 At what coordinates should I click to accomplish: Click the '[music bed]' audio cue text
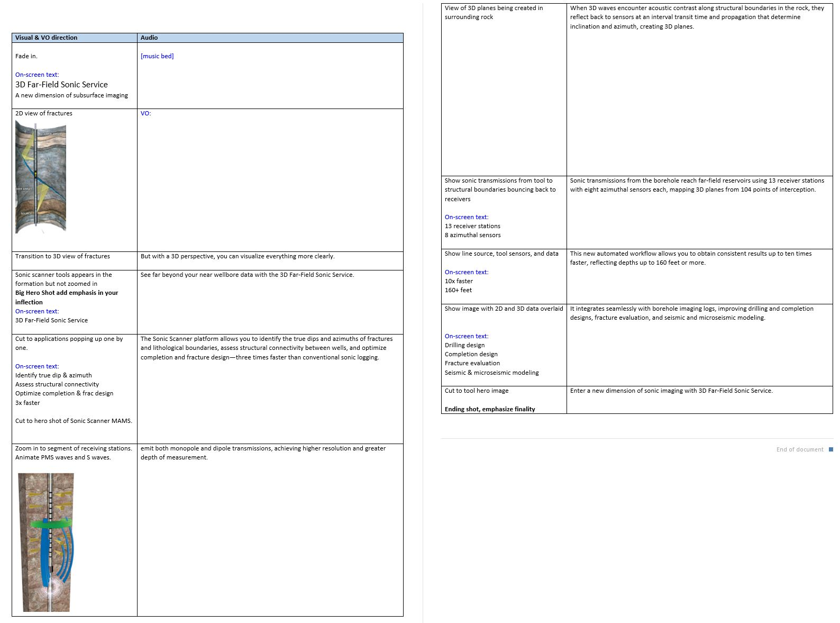point(157,56)
